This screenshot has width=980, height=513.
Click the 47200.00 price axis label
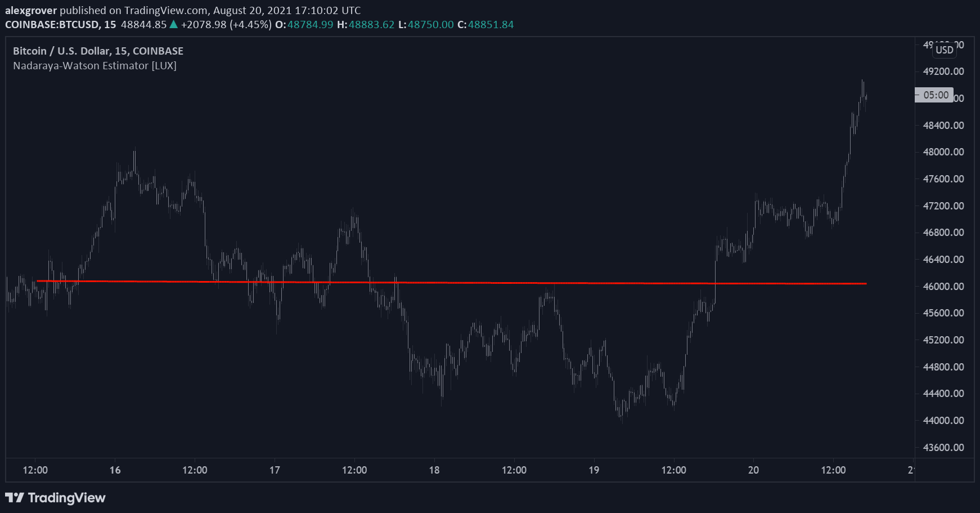tap(943, 206)
